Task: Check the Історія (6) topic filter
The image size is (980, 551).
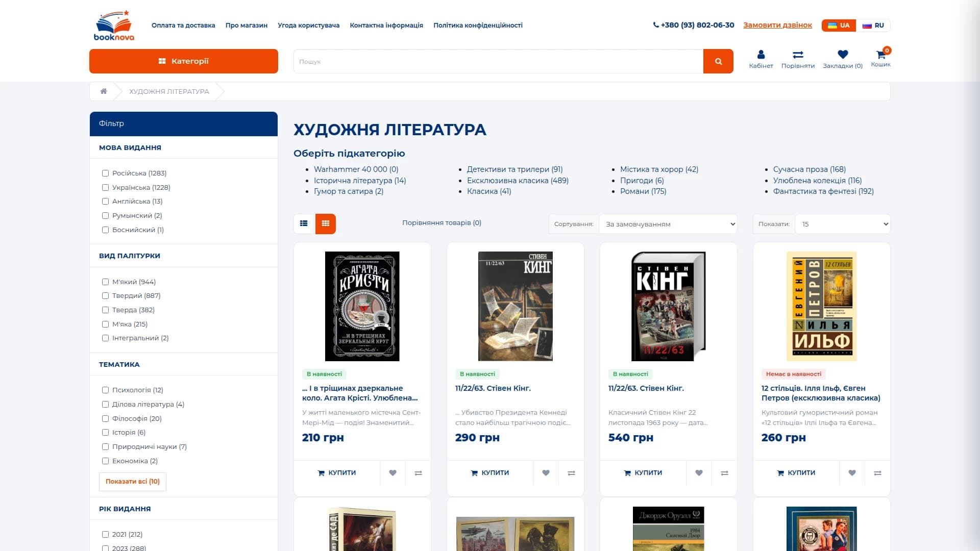Action: [x=105, y=433]
